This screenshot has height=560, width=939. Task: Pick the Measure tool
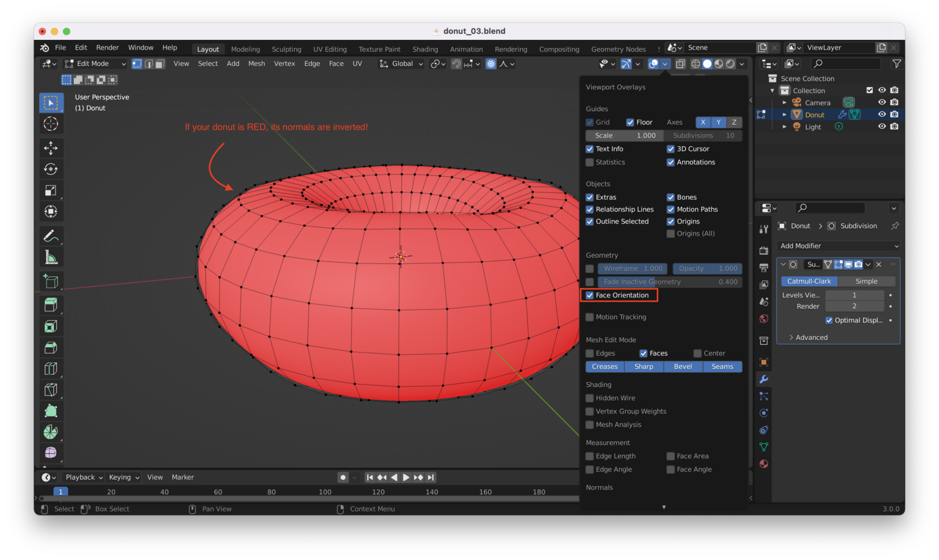[x=51, y=258]
